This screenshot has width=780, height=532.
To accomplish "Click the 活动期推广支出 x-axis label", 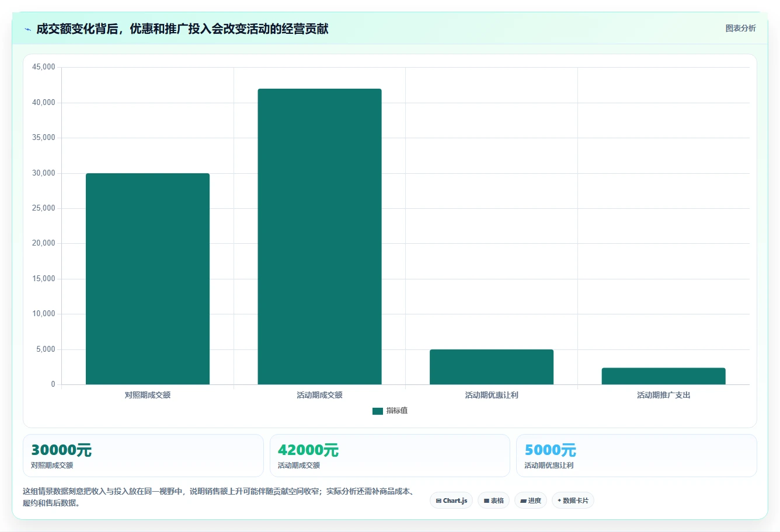I will tap(664, 395).
